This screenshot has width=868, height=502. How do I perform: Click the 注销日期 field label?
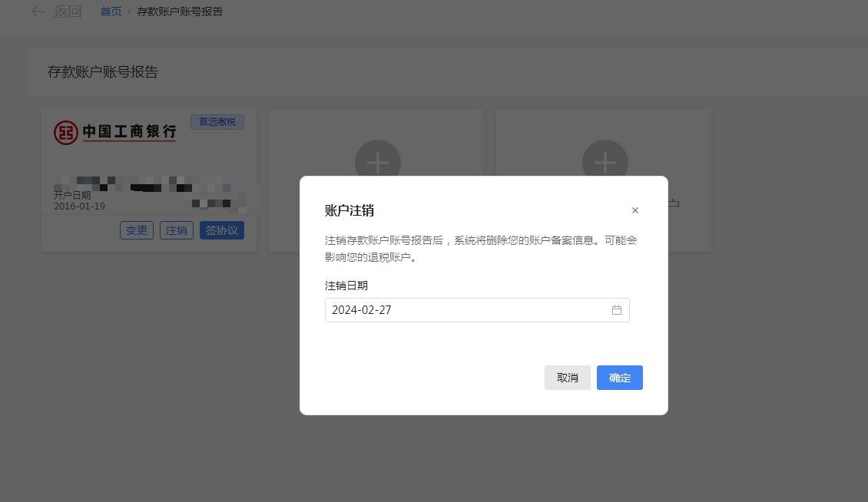point(346,286)
